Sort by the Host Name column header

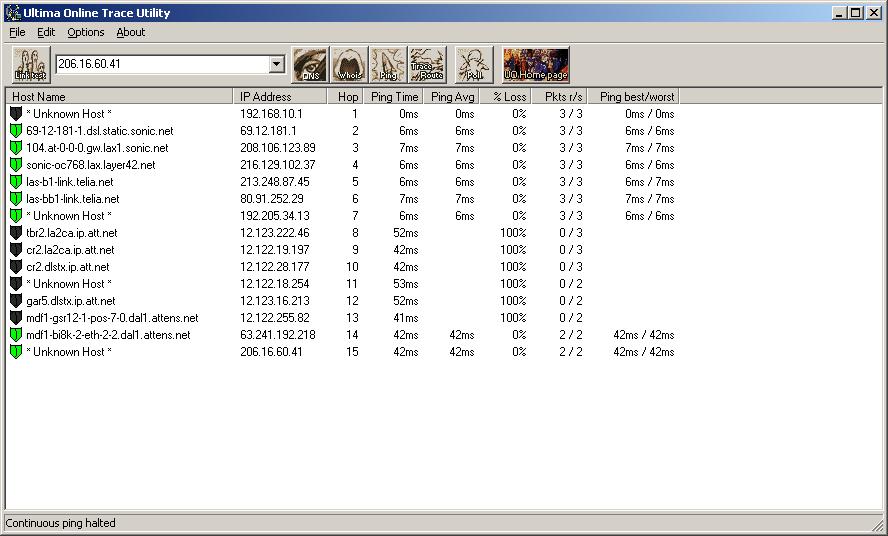119,97
